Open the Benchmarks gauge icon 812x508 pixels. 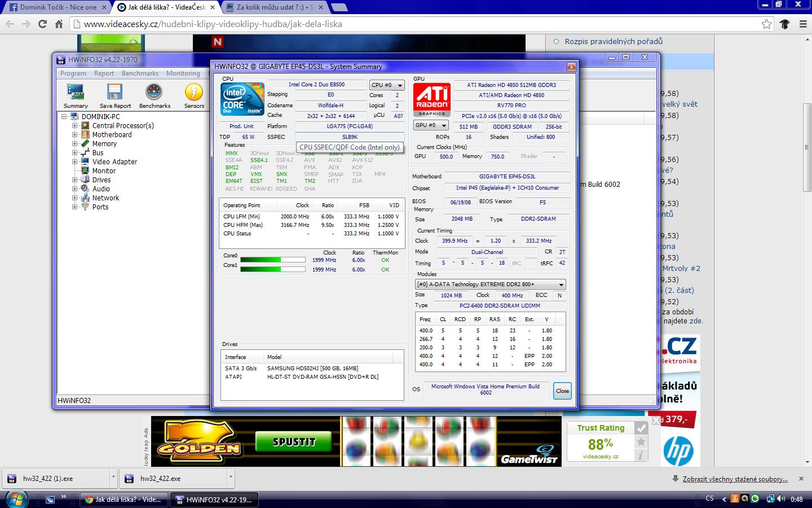(154, 92)
